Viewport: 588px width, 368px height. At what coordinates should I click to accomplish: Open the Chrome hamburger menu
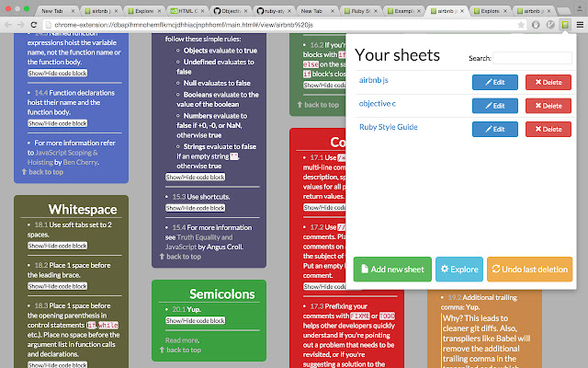[580, 25]
